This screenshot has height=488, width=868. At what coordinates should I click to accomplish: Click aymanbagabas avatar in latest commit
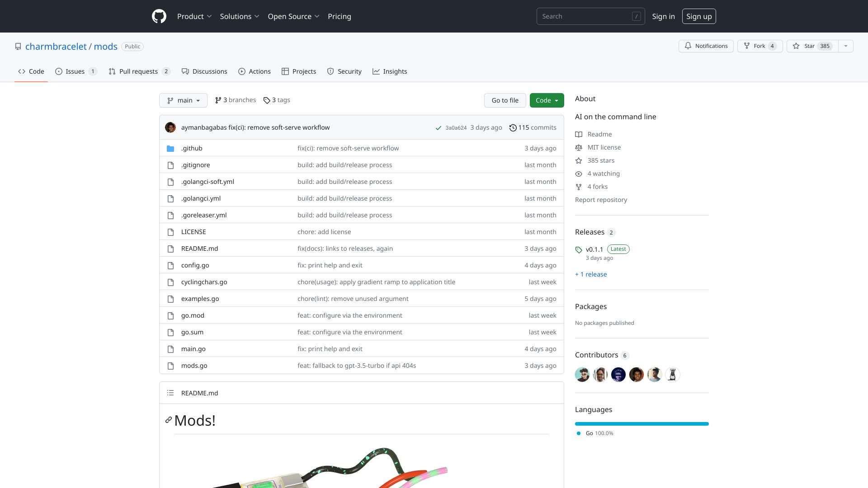[x=170, y=127]
